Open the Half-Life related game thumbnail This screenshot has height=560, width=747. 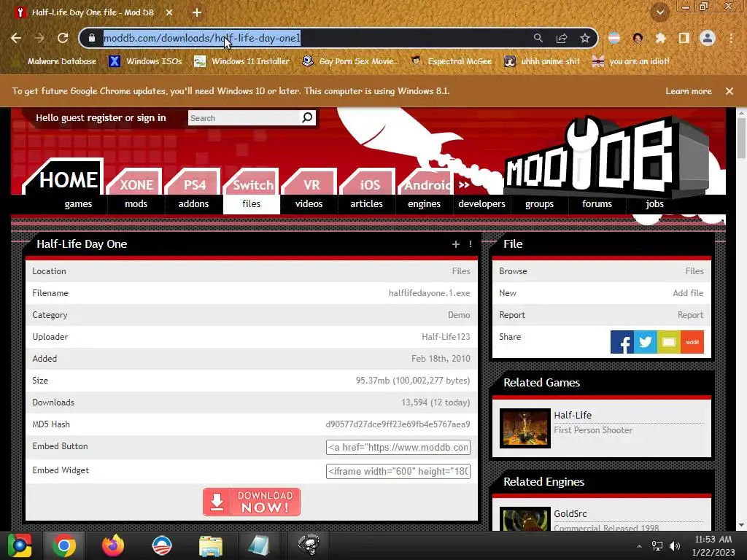pyautogui.click(x=525, y=428)
